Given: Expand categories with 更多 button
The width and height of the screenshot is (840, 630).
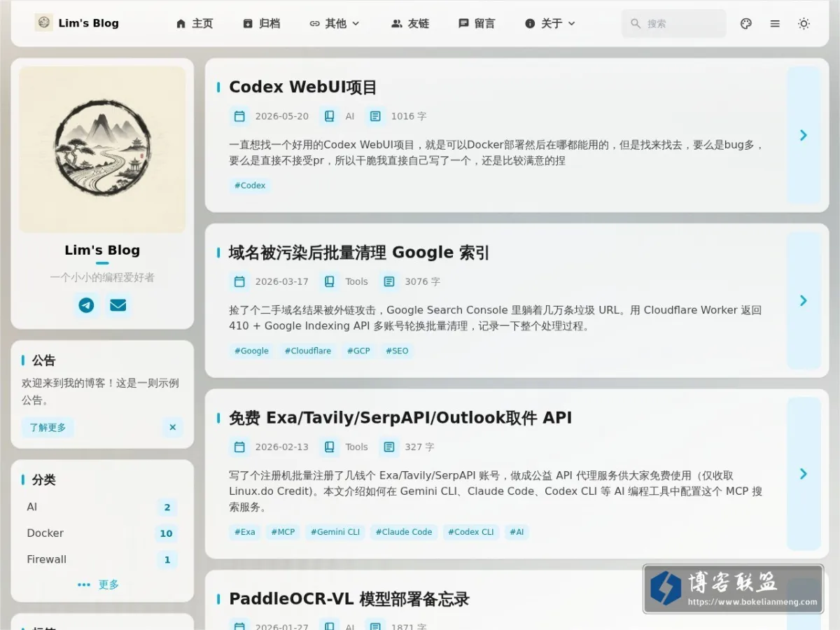Looking at the screenshot, I should click(99, 584).
